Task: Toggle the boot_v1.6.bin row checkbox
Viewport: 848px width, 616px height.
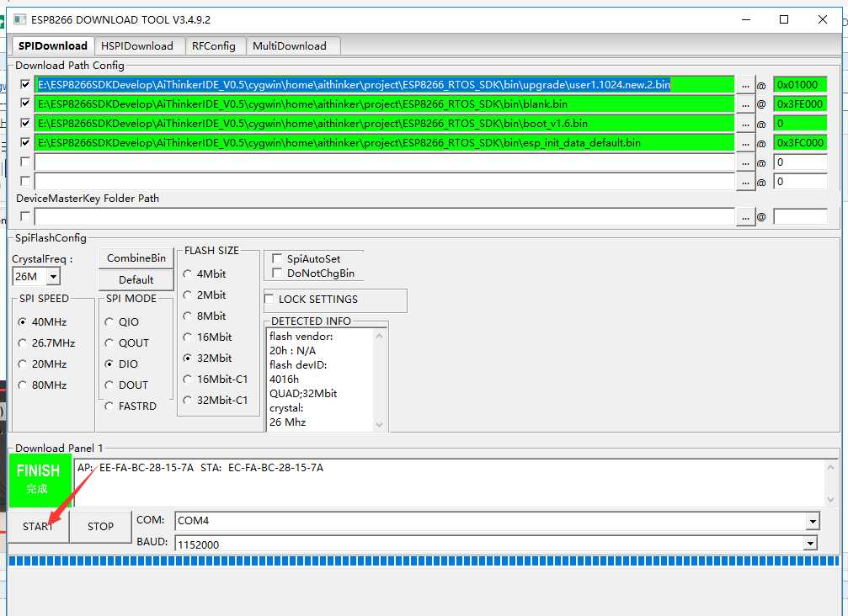Action: (x=25, y=123)
